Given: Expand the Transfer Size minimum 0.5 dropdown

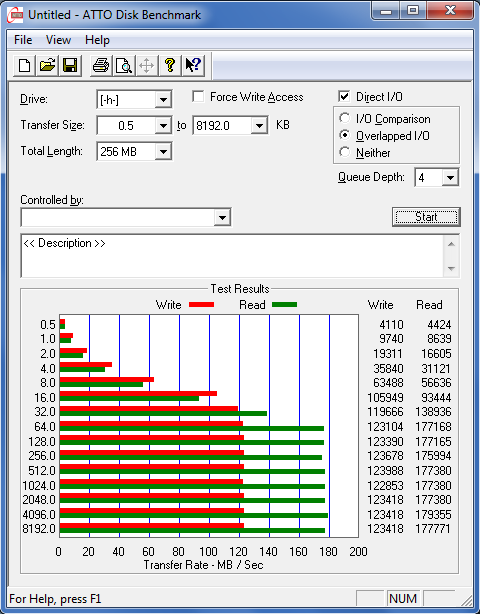Looking at the screenshot, I should pyautogui.click(x=163, y=126).
